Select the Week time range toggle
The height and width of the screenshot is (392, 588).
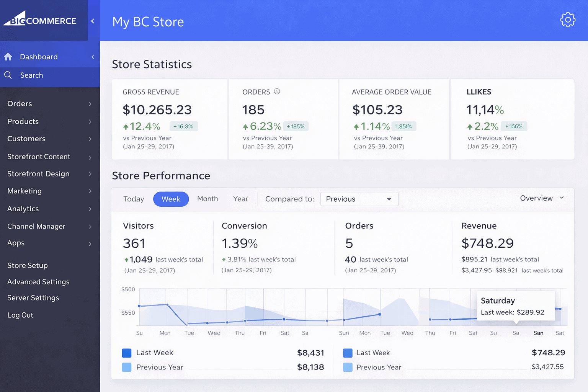171,199
